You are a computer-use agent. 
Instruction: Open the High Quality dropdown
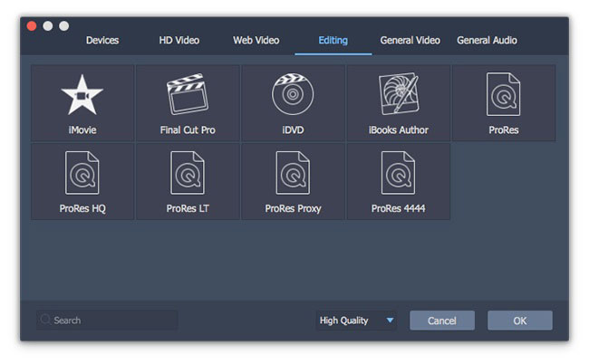click(x=356, y=321)
